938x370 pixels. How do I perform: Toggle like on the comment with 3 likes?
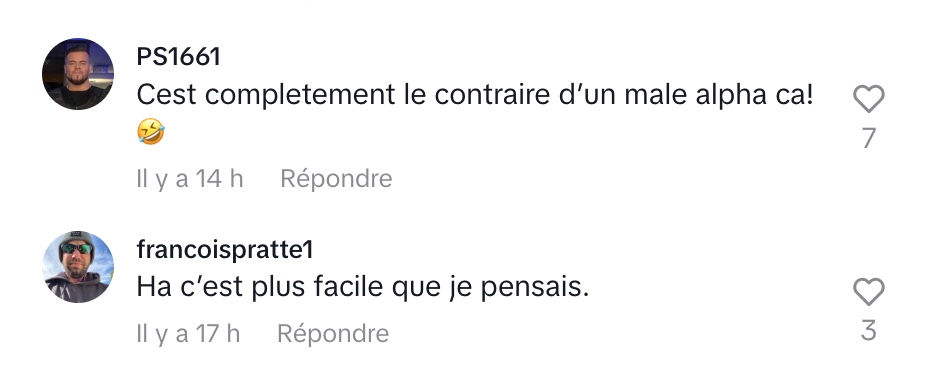point(868,292)
